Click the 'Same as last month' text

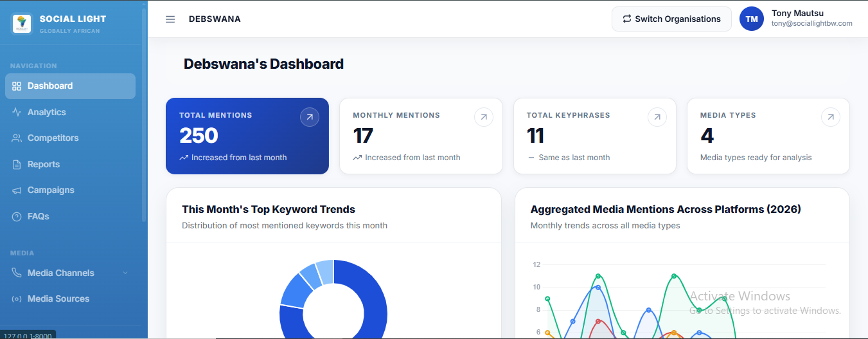coord(574,158)
